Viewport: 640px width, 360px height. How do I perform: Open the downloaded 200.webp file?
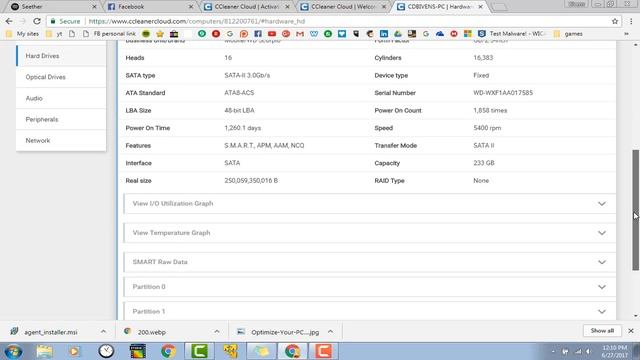[151, 332]
